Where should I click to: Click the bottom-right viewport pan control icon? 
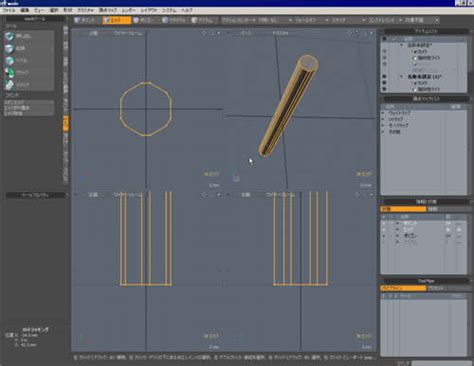pos(357,195)
